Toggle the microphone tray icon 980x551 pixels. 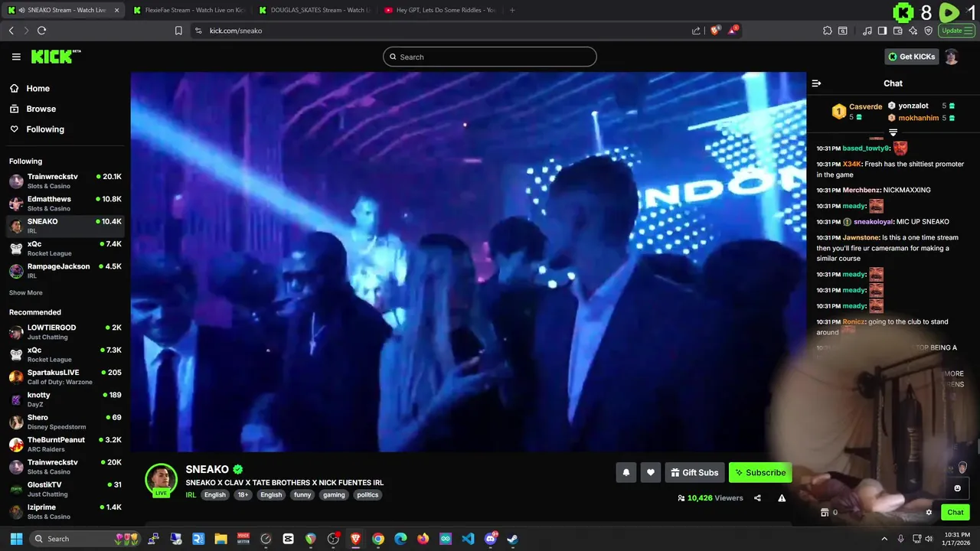pyautogui.click(x=900, y=539)
